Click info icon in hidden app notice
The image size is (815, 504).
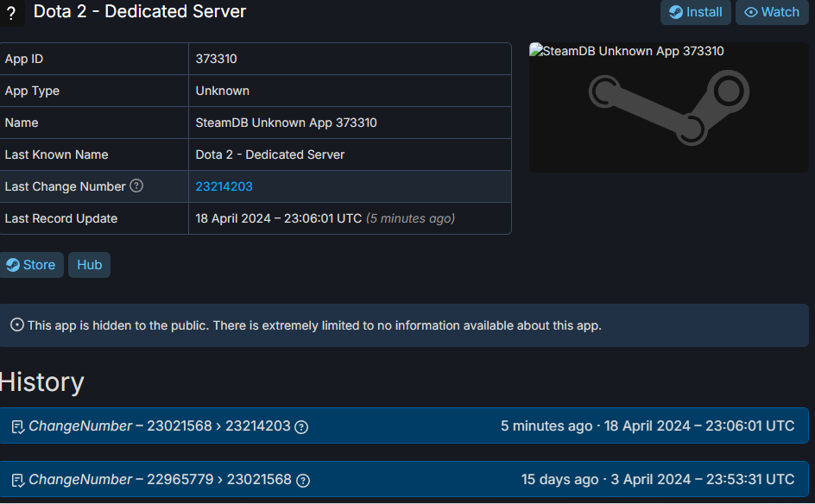pyautogui.click(x=17, y=325)
